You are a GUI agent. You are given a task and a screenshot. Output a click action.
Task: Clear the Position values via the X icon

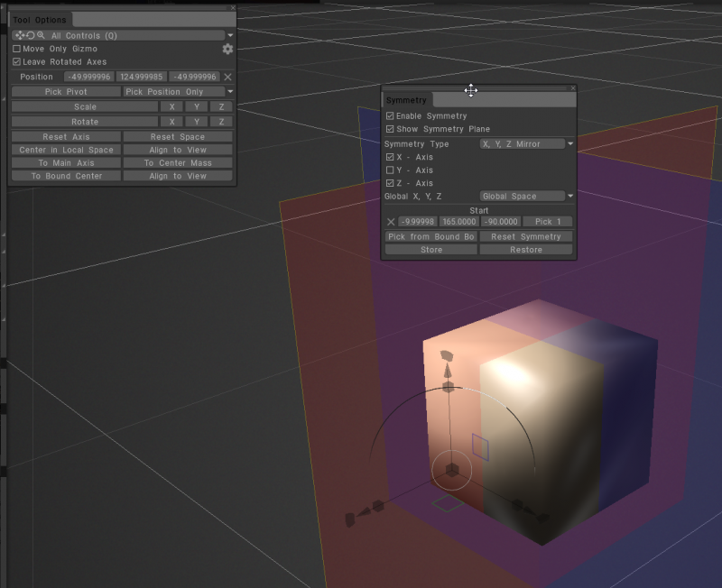[227, 77]
